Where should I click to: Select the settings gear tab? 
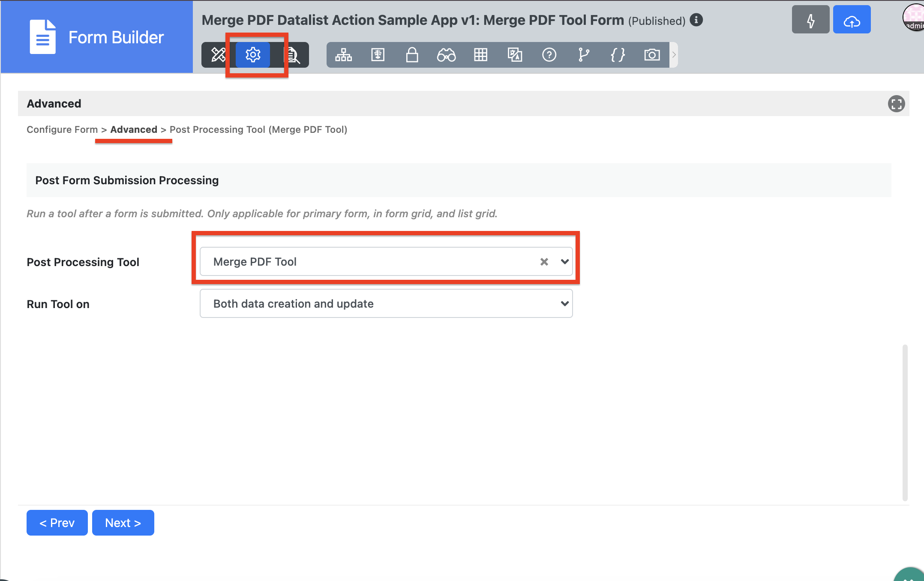tap(253, 55)
